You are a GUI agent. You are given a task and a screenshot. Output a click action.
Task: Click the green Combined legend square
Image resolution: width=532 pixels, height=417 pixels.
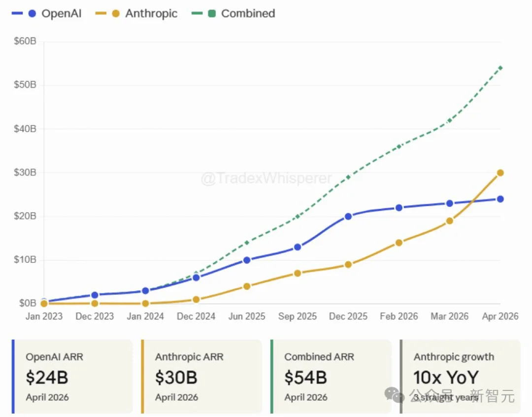(x=212, y=13)
